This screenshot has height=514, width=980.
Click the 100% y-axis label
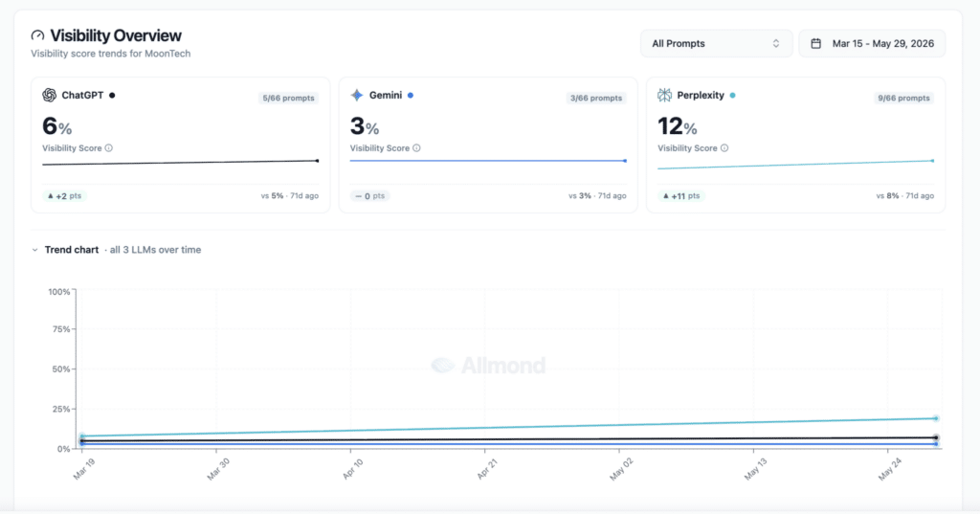(x=59, y=292)
